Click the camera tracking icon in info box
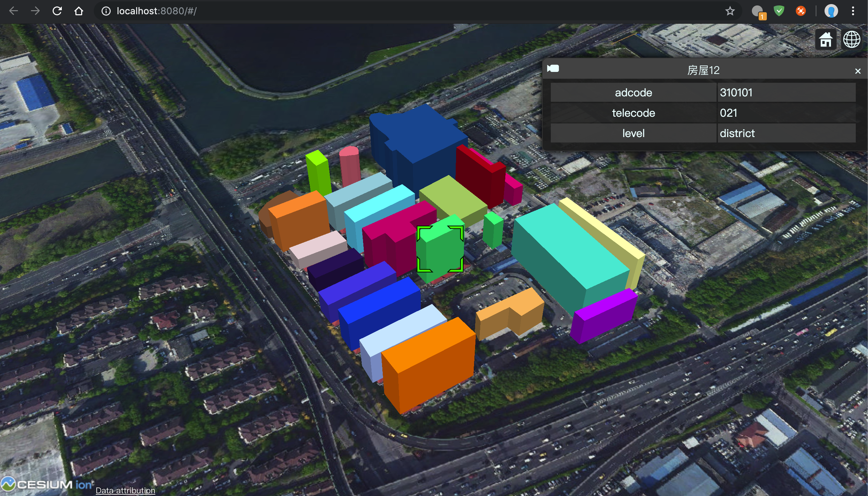Screen dimensions: 868x496 (x=553, y=69)
